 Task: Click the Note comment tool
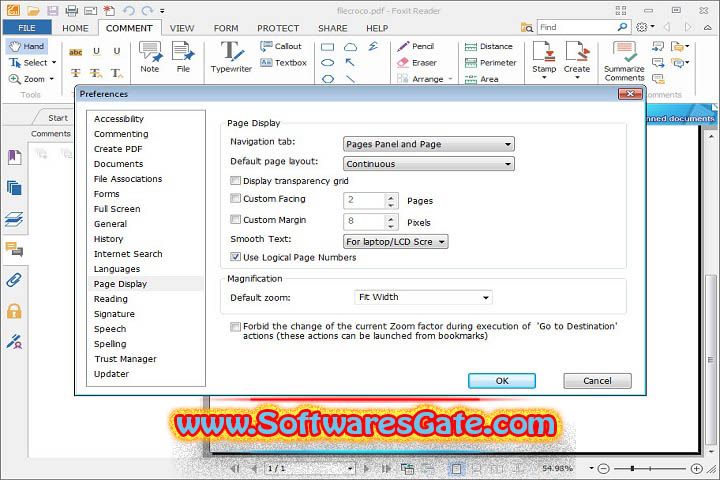point(150,57)
